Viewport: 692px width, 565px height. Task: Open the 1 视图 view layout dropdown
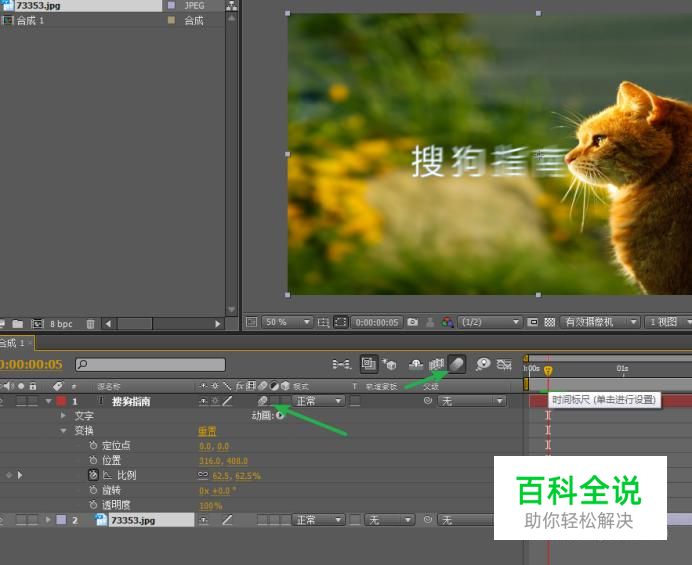(668, 322)
